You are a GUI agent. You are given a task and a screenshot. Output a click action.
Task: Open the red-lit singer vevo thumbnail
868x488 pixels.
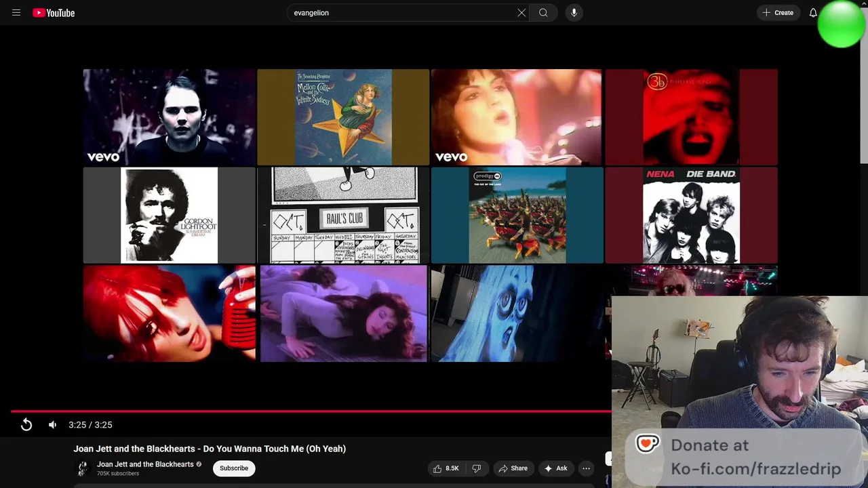point(517,117)
